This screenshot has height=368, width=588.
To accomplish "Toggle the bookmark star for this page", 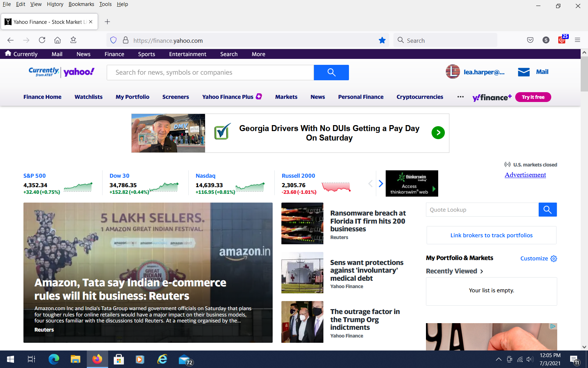I will click(382, 40).
